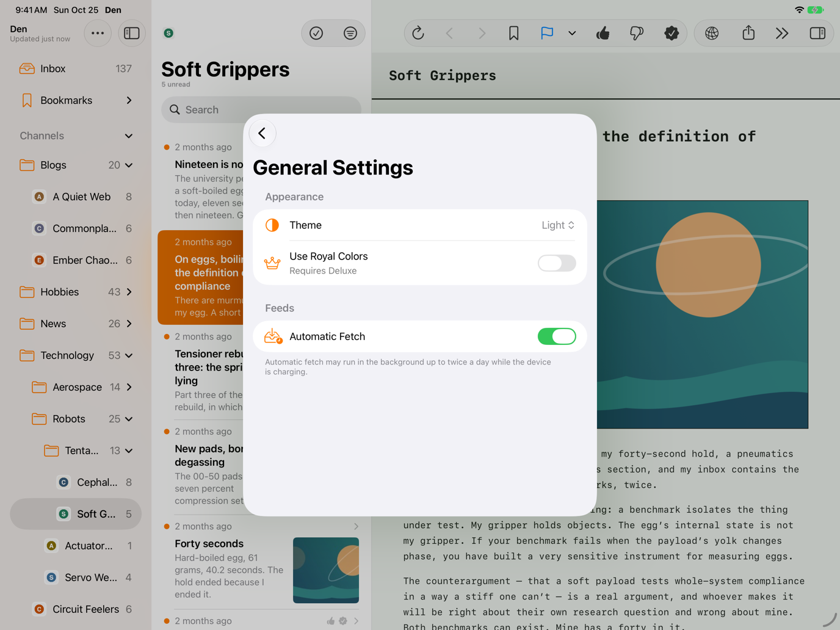Thumbs down the article
The image size is (840, 630).
point(637,34)
